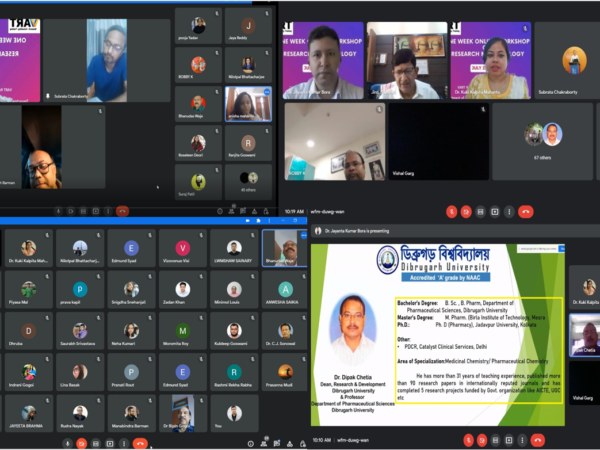Open three-dot menu in the 10:19 AM call

509,212
